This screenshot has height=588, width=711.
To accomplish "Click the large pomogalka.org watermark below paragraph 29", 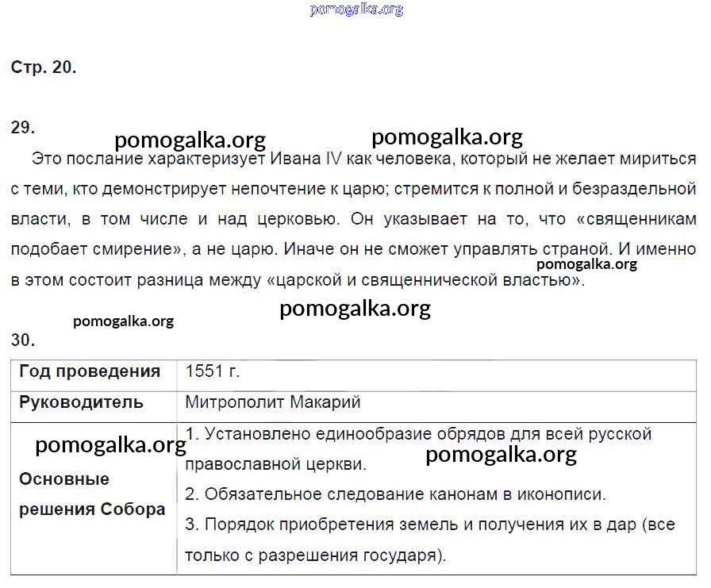I will tap(355, 309).
